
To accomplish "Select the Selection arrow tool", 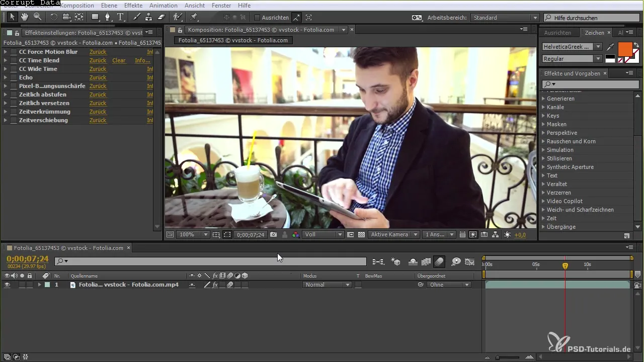I will pyautogui.click(x=13, y=17).
